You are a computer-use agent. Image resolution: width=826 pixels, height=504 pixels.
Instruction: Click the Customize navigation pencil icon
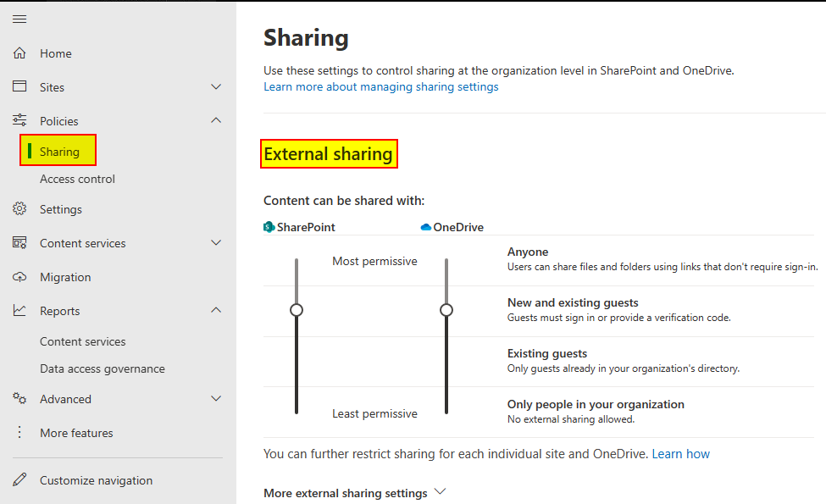[x=19, y=480]
